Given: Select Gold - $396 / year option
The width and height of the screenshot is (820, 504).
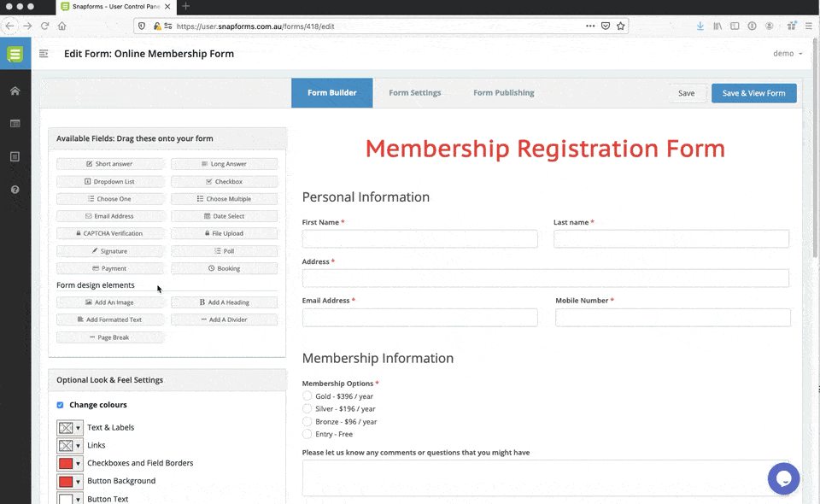Looking at the screenshot, I should click(307, 396).
